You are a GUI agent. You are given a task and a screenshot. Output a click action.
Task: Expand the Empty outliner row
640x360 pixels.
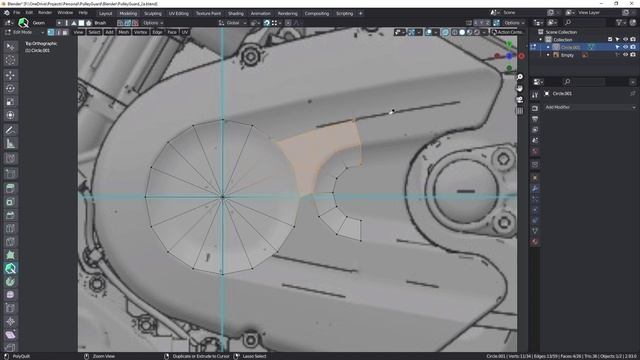pos(548,55)
